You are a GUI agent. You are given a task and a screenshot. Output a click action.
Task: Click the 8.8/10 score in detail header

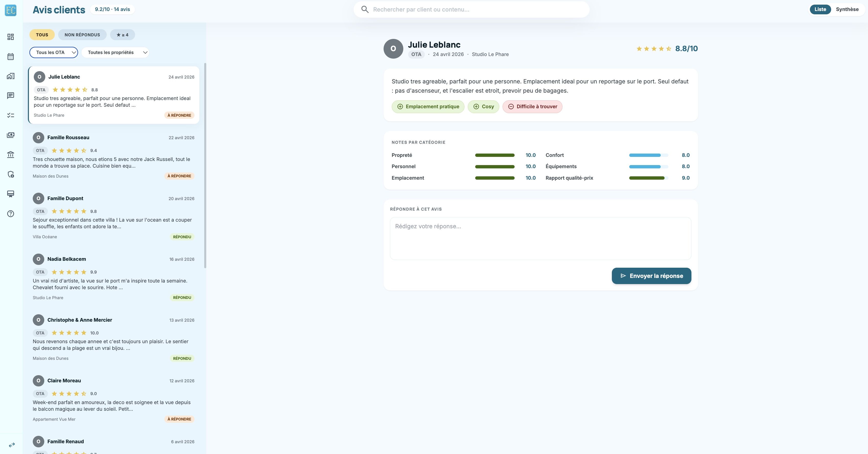point(686,49)
